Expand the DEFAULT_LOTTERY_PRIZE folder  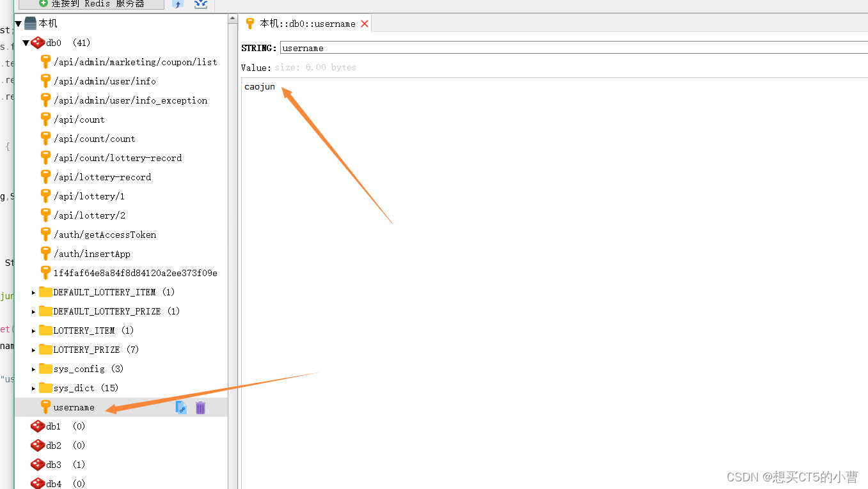34,312
